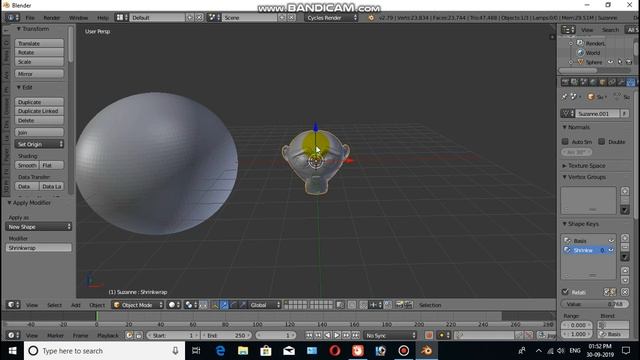This screenshot has height=360, width=640.
Task: Open the File menu
Action: click(30, 18)
